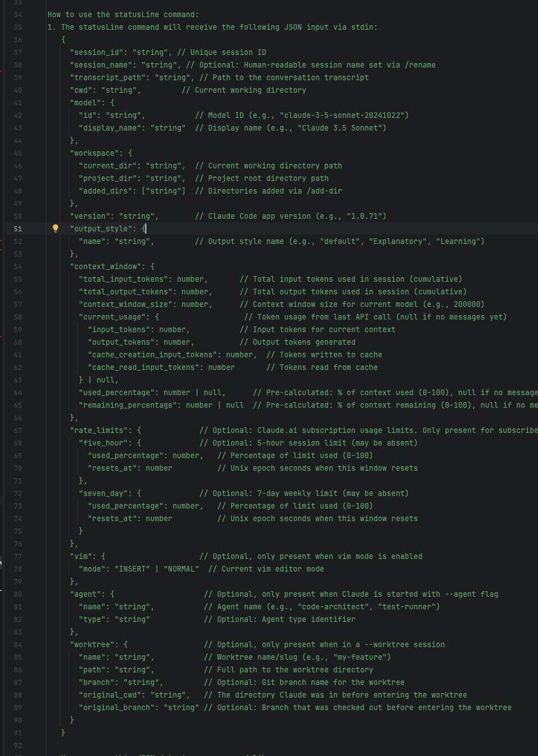The height and width of the screenshot is (756, 538).
Task: Click line number 34 in the gutter
Action: click(x=18, y=14)
